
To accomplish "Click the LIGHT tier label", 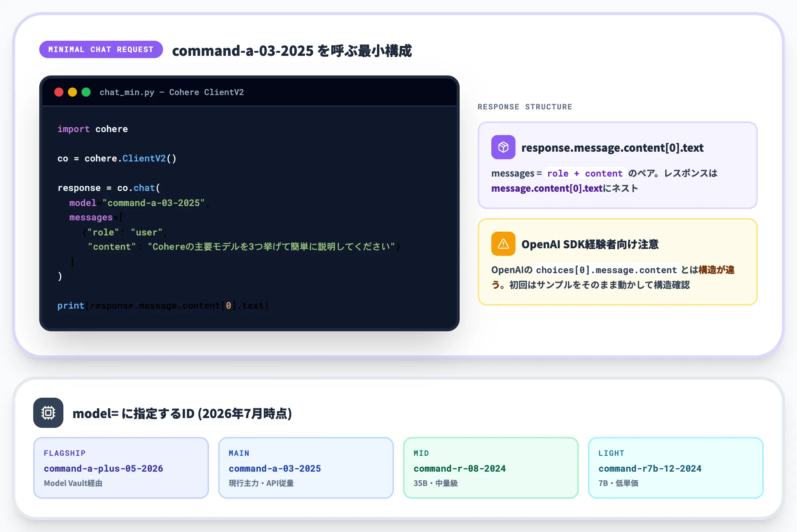I will pyautogui.click(x=611, y=453).
